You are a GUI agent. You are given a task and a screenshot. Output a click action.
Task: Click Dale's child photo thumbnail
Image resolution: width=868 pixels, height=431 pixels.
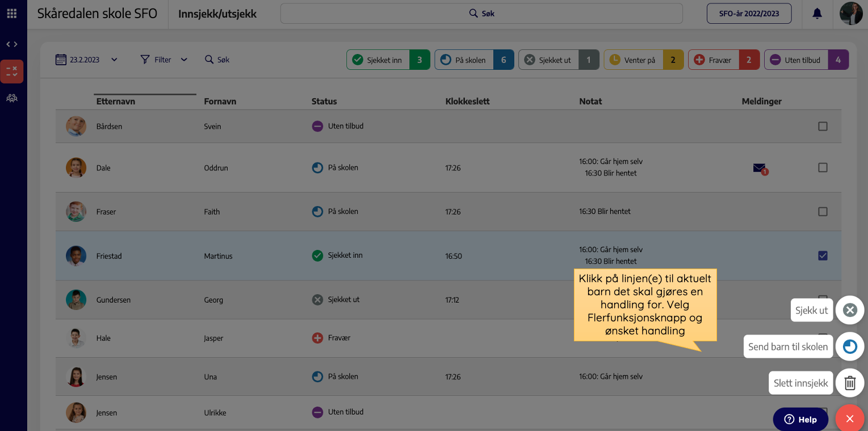[76, 168]
